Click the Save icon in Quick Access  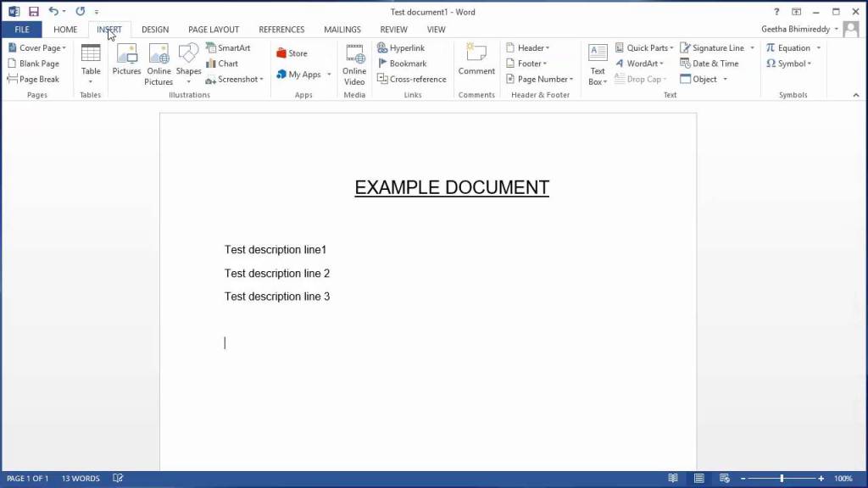coord(34,12)
